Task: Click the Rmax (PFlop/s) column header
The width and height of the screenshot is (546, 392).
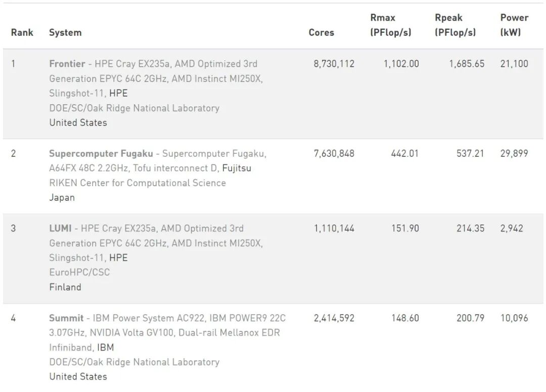Action: point(390,25)
